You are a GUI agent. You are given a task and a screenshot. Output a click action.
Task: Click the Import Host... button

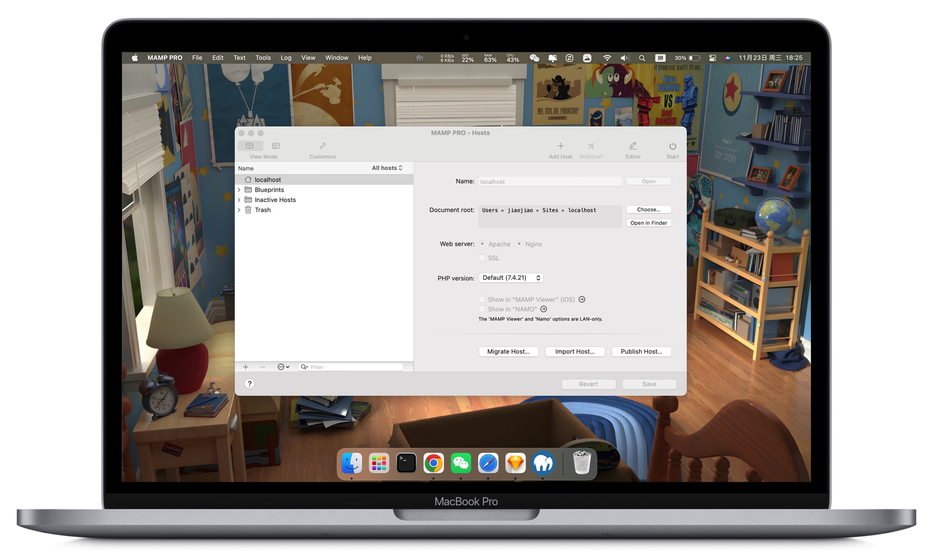(575, 352)
